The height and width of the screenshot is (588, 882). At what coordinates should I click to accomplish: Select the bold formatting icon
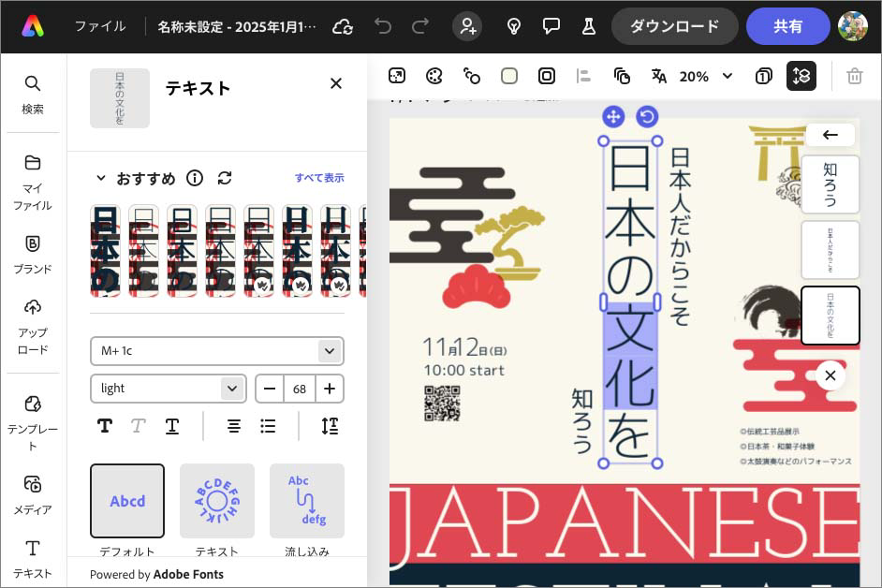pyautogui.click(x=105, y=425)
